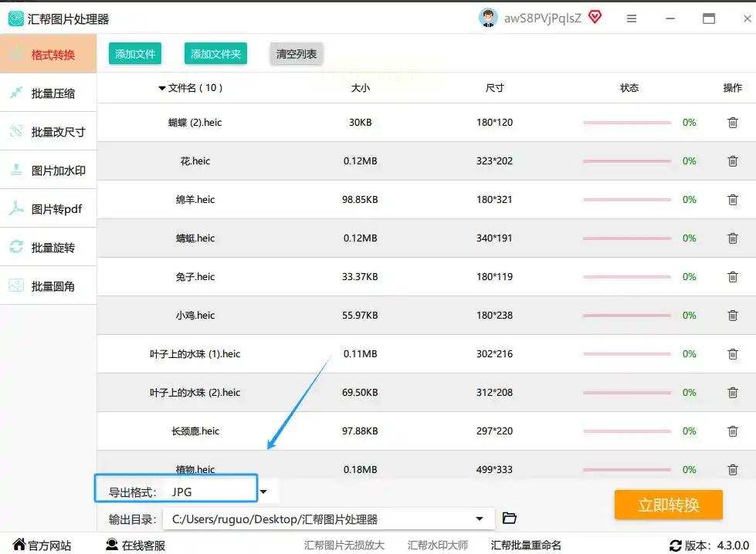The image size is (756, 554).
Task: Select file name 叶子上的水珠 (1).heic
Action: pyautogui.click(x=195, y=353)
